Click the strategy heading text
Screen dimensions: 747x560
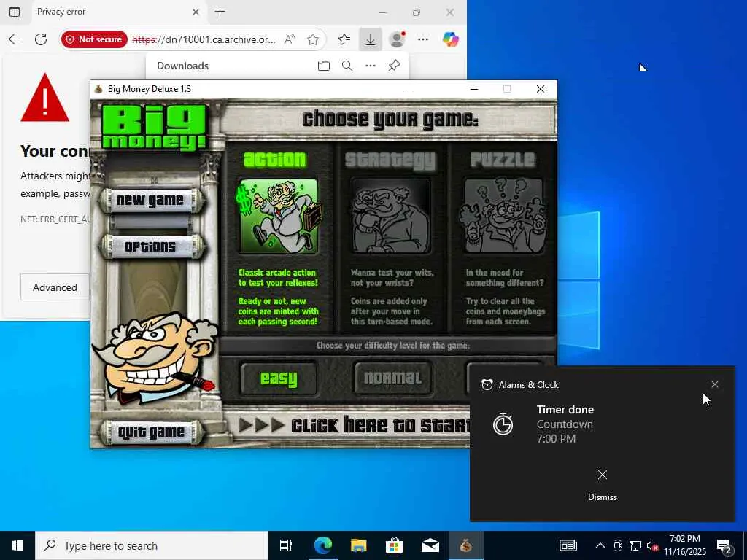pos(390,160)
